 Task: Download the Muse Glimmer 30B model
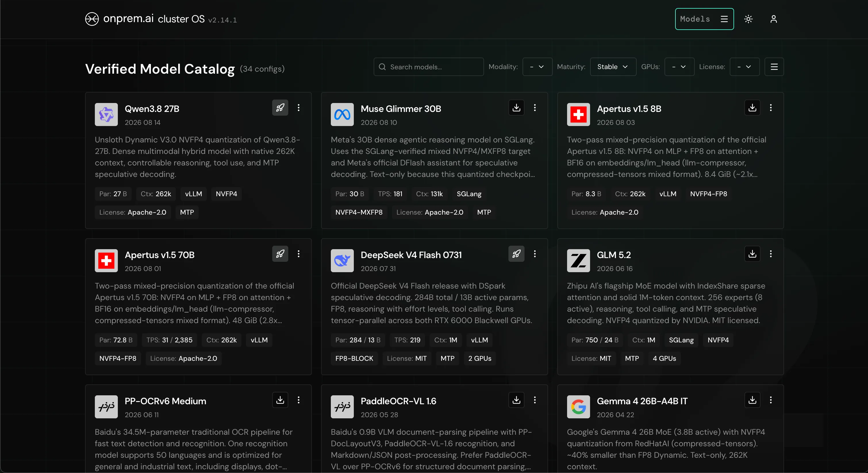point(516,108)
